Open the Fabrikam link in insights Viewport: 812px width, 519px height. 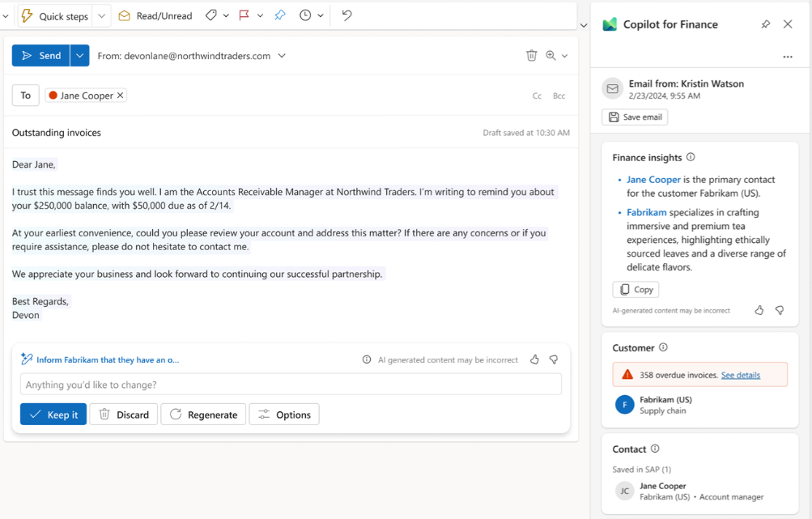[x=646, y=212]
